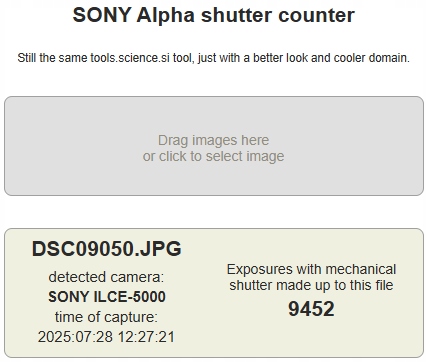427x362 pixels.
Task: Click the SONY ILCE-5000 camera model text
Action: pos(107,297)
